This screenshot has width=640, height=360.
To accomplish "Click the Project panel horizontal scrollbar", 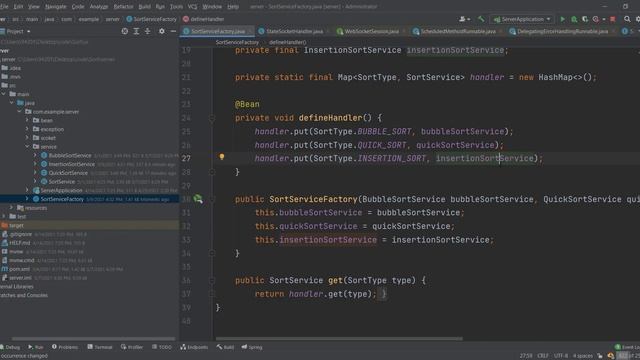I will [93, 338].
